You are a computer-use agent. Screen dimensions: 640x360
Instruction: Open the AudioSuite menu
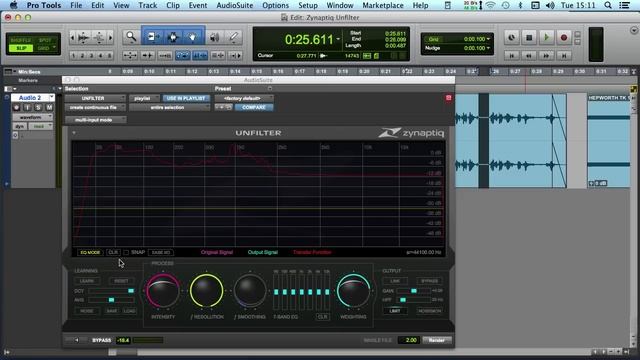coord(235,5)
